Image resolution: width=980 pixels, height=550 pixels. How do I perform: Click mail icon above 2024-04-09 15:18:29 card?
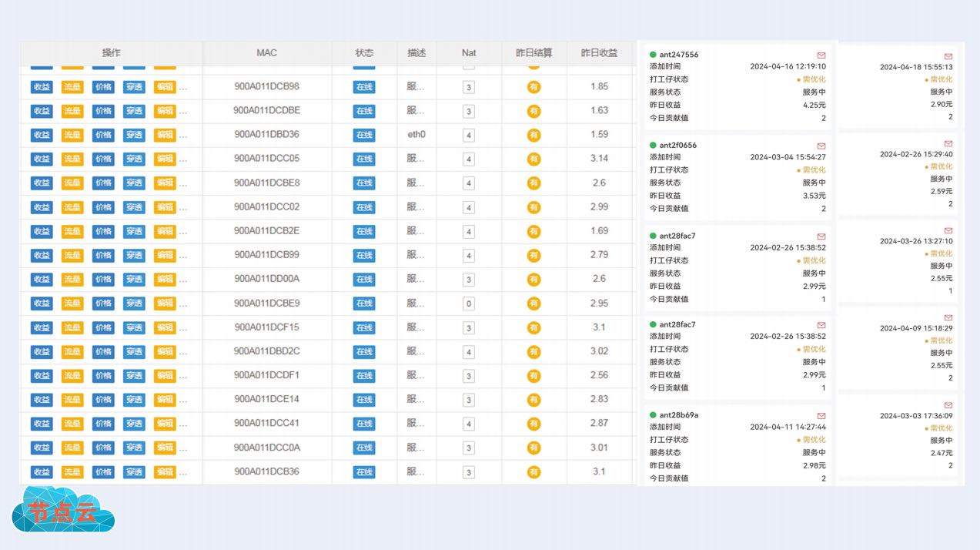tap(948, 317)
